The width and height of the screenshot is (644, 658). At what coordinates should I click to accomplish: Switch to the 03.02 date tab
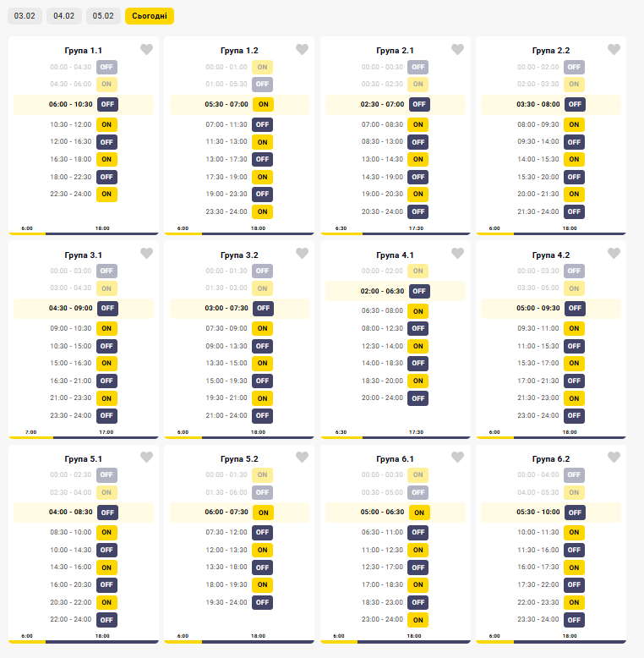(x=25, y=16)
